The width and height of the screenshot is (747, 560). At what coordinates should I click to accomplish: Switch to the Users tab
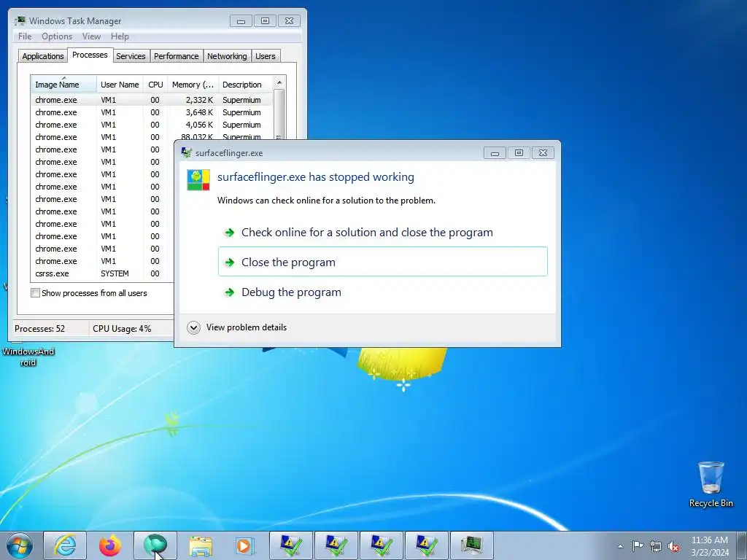pos(265,56)
